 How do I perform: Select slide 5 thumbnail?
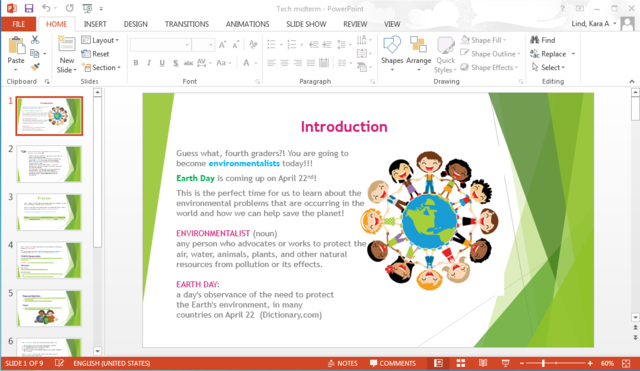pyautogui.click(x=49, y=308)
